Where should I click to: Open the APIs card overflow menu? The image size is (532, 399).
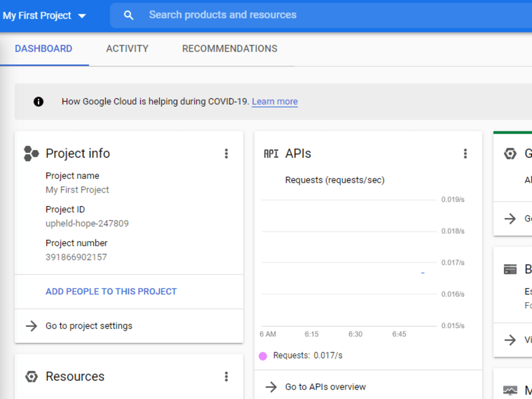(465, 153)
